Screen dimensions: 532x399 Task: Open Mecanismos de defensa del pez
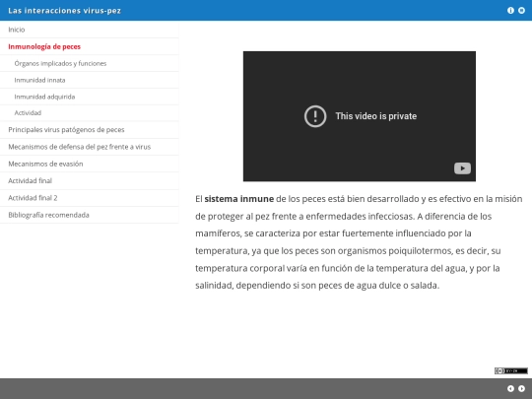click(90, 147)
